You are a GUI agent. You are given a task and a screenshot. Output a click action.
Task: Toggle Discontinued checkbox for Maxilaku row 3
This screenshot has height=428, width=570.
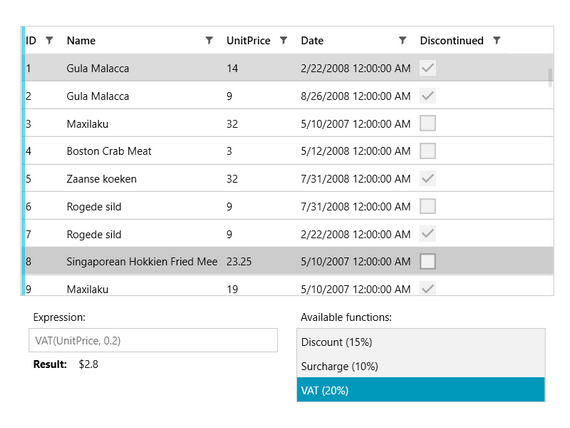pos(428,123)
